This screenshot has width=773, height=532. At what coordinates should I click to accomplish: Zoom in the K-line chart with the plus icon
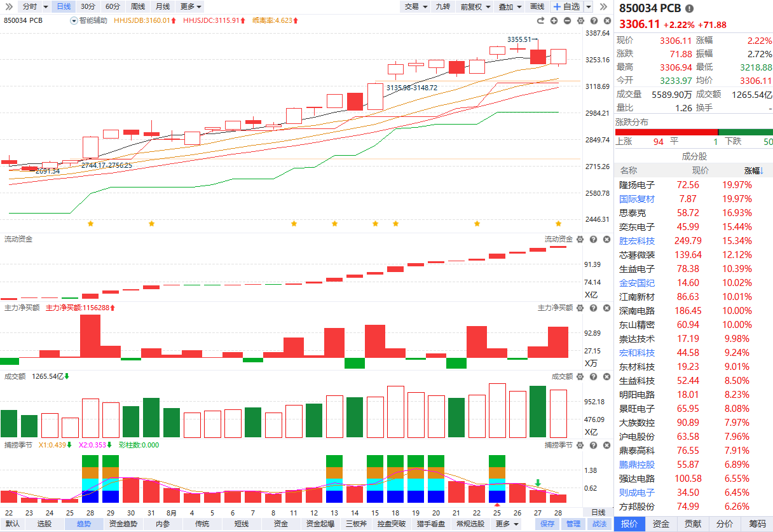click(555, 21)
